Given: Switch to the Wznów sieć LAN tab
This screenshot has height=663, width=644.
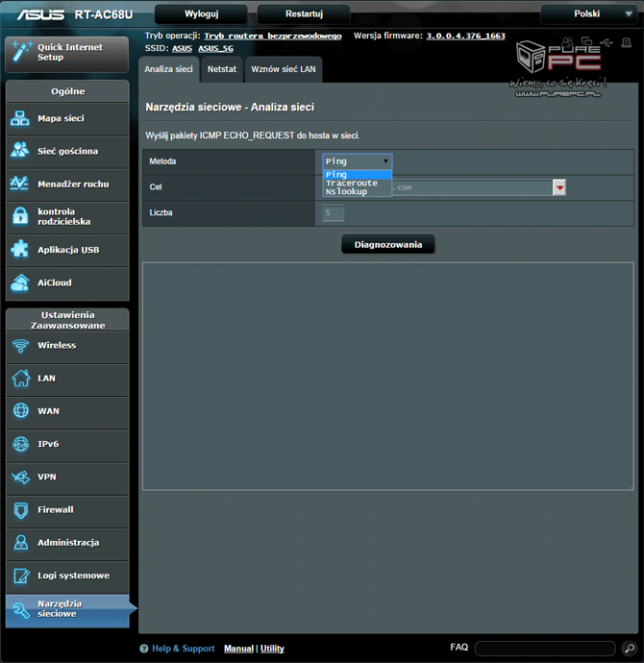Looking at the screenshot, I should (284, 69).
